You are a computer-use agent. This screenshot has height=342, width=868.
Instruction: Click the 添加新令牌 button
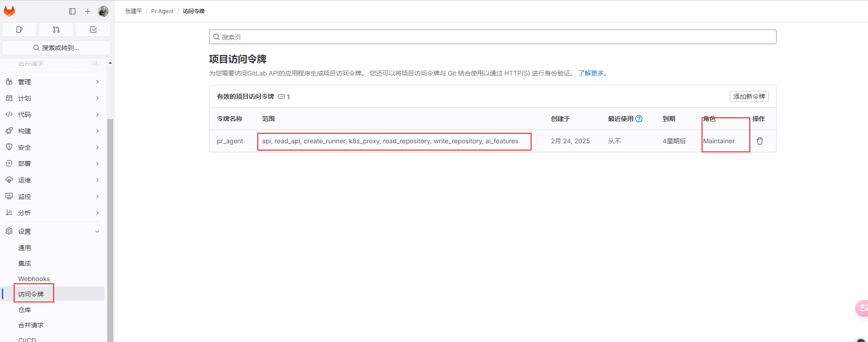tap(749, 96)
